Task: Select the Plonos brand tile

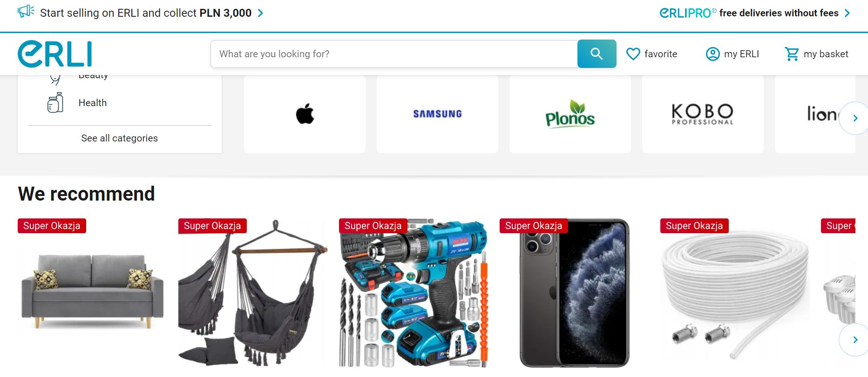Action: click(570, 114)
